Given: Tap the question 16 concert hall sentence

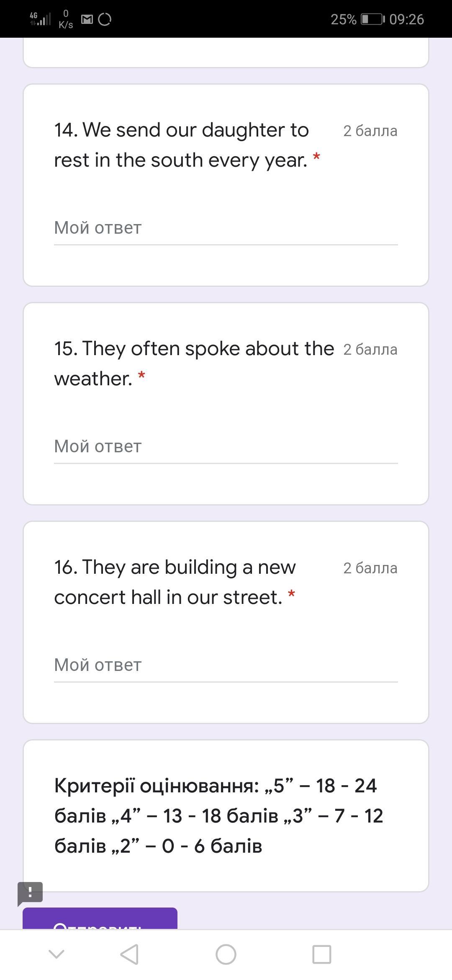Looking at the screenshot, I should [175, 582].
